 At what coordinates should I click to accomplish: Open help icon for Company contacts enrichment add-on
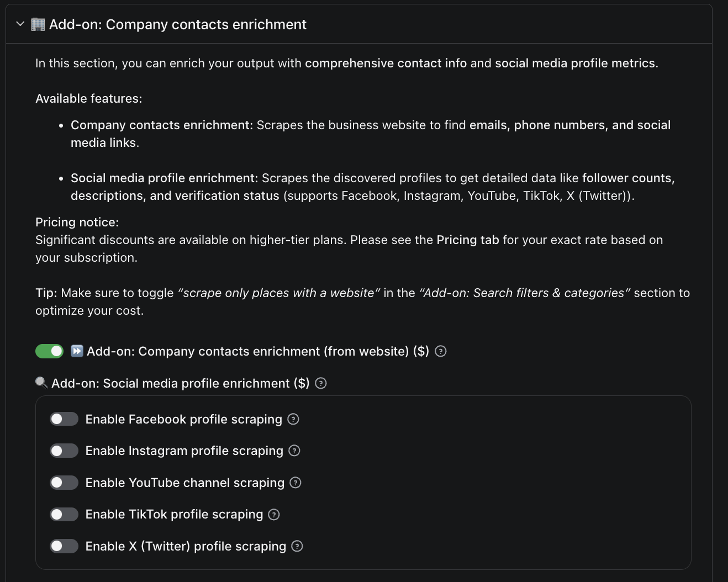click(440, 351)
